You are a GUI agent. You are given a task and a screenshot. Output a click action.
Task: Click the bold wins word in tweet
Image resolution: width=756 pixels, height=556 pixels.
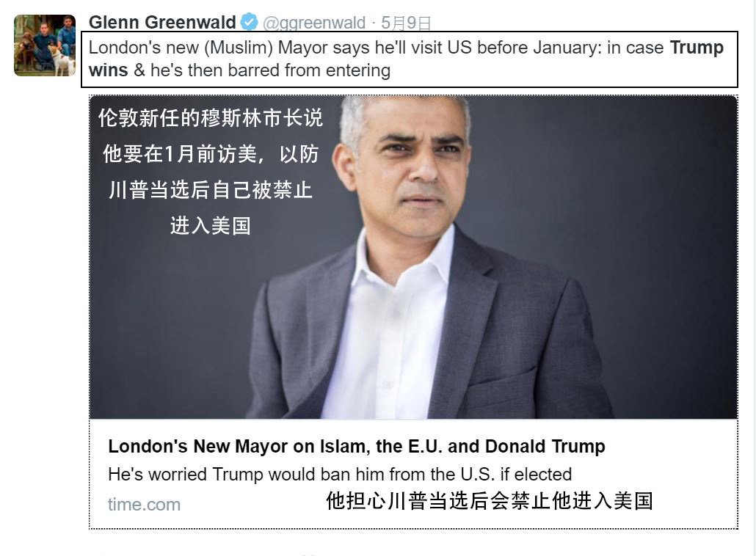(109, 70)
